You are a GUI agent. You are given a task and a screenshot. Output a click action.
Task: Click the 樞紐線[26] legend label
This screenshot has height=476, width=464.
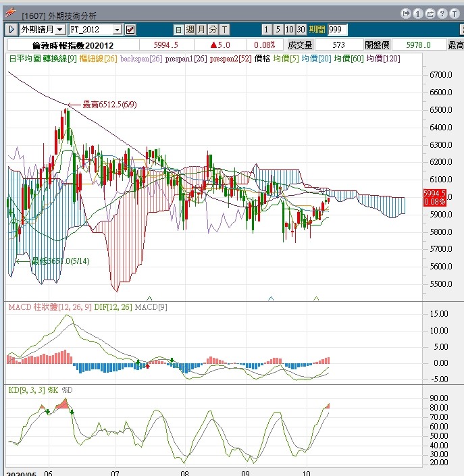click(x=98, y=59)
